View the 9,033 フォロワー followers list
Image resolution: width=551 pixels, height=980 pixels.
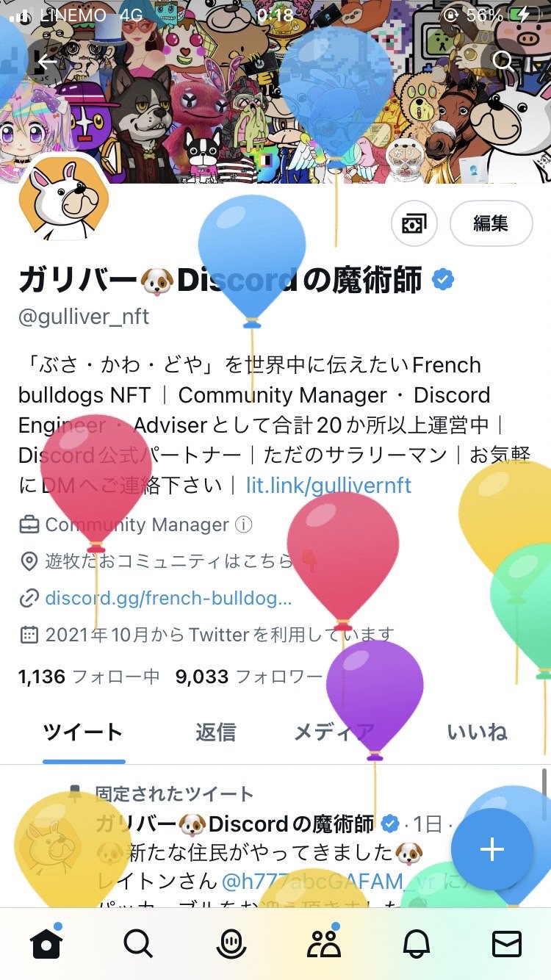pyautogui.click(x=249, y=677)
